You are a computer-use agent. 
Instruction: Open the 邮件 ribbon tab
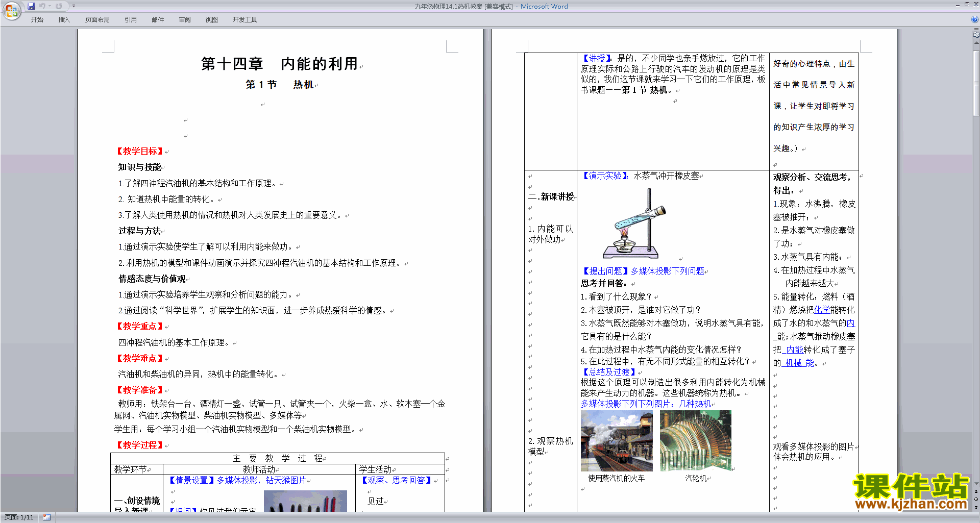pos(158,20)
